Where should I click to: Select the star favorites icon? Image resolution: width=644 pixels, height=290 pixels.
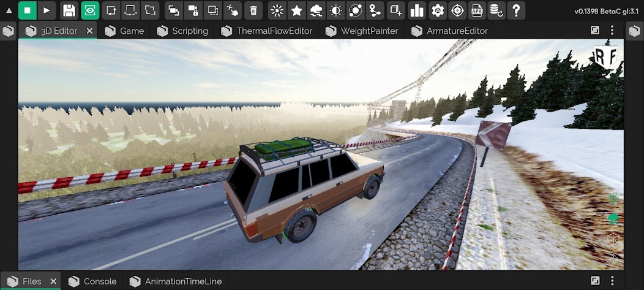297,10
